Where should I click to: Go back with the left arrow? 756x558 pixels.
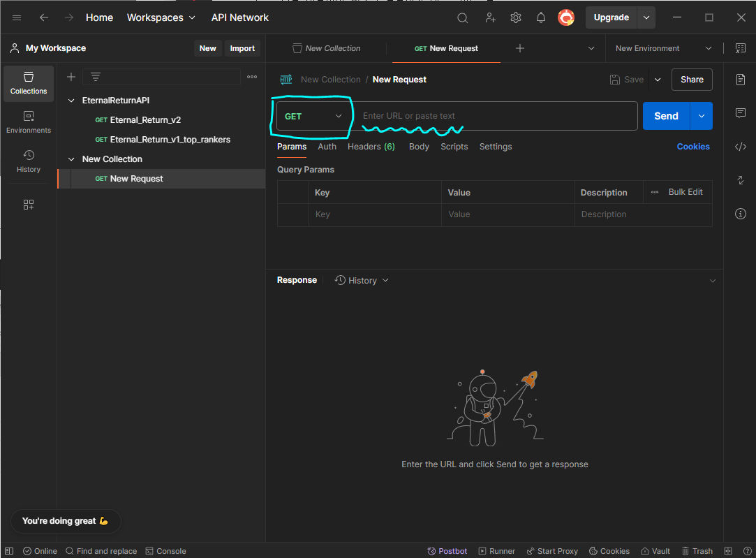point(44,18)
